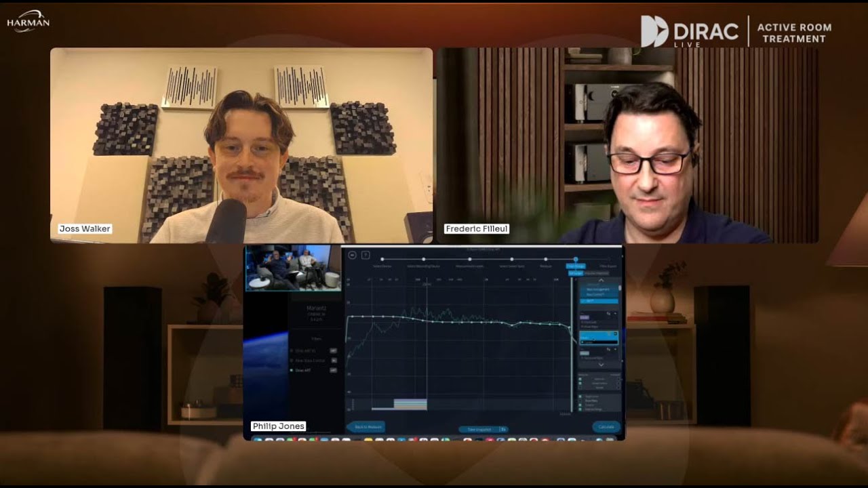
Task: Select the Dirac Bass Control filter radio
Action: [x=292, y=361]
